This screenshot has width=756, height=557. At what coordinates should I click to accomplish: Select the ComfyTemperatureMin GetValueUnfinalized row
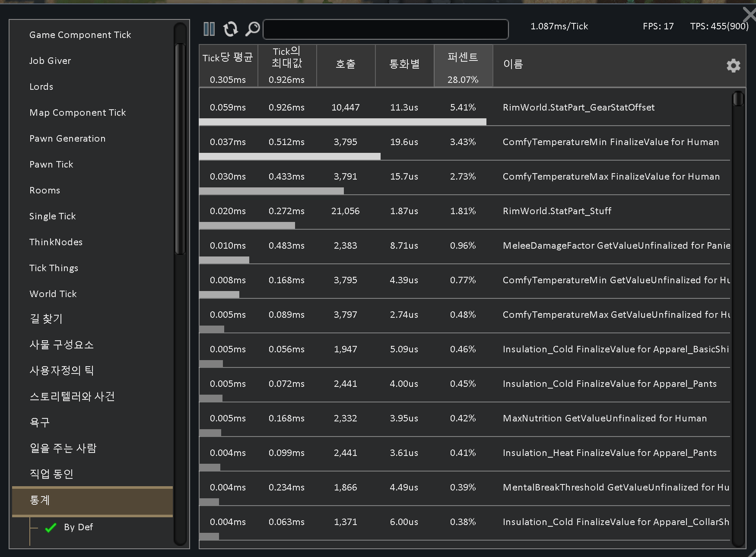464,280
